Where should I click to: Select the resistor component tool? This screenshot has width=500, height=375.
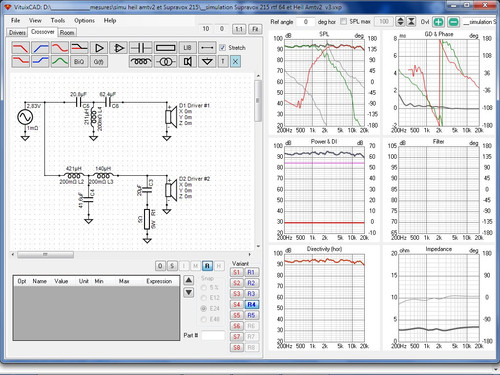[166, 48]
